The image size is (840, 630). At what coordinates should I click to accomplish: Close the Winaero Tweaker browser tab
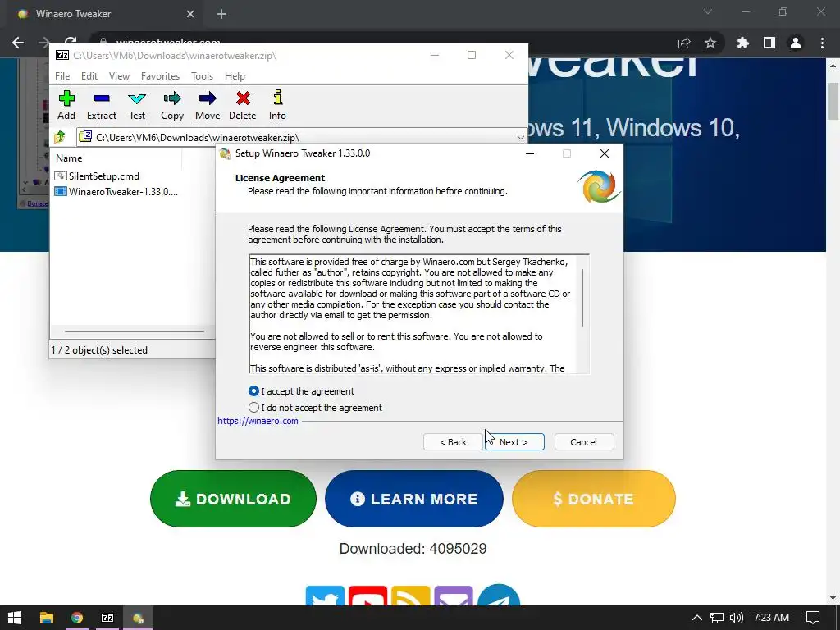coord(190,14)
